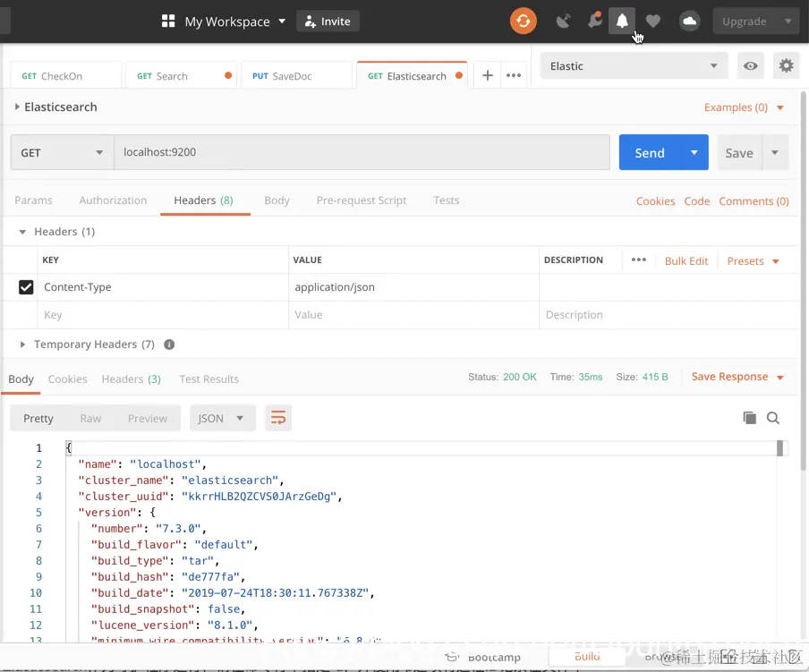Click the application/json value cell

[413, 287]
